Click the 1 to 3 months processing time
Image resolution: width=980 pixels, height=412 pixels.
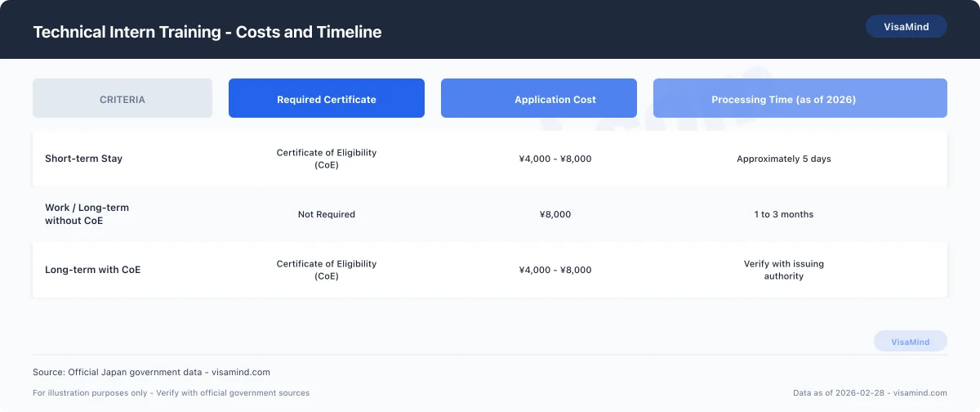[x=783, y=214]
